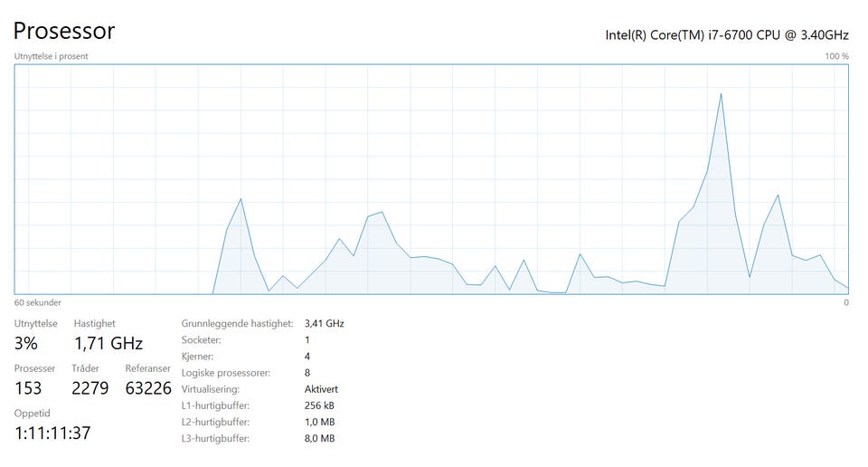Click the 60 sekunder axis label

click(38, 302)
